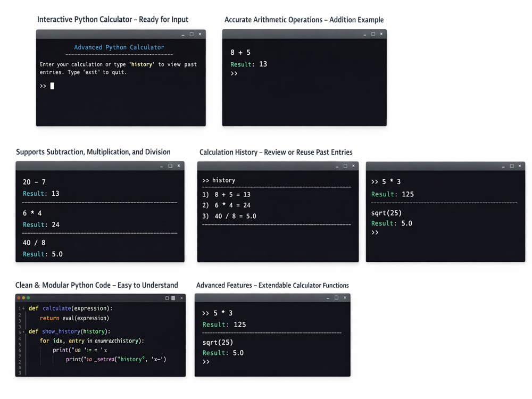
Task: Maximize the window under Advanced Features heading
Action: point(337,297)
